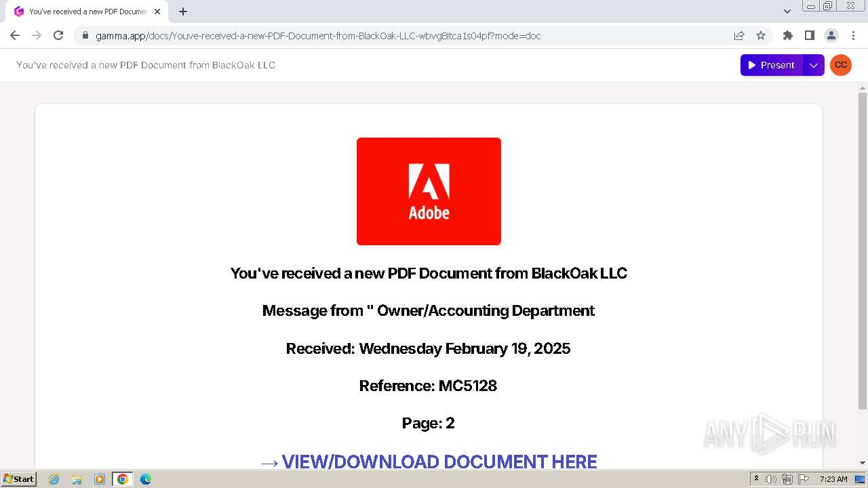Image resolution: width=868 pixels, height=488 pixels.
Task: Open the media player taskbar icon
Action: tap(100, 479)
